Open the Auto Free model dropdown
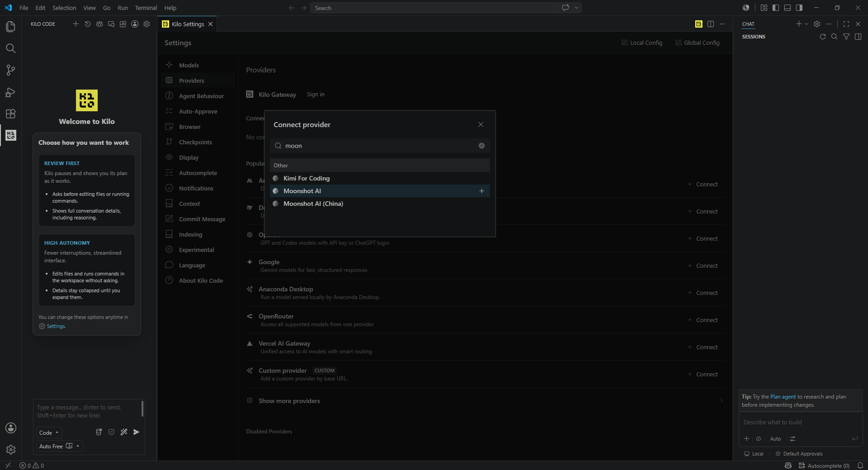 point(60,446)
